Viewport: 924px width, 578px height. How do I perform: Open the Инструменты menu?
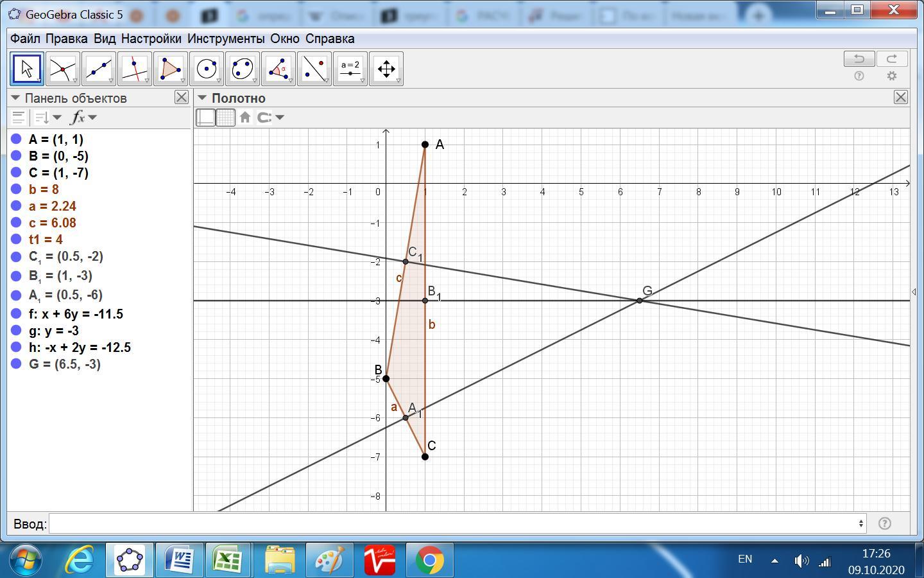[x=226, y=39]
